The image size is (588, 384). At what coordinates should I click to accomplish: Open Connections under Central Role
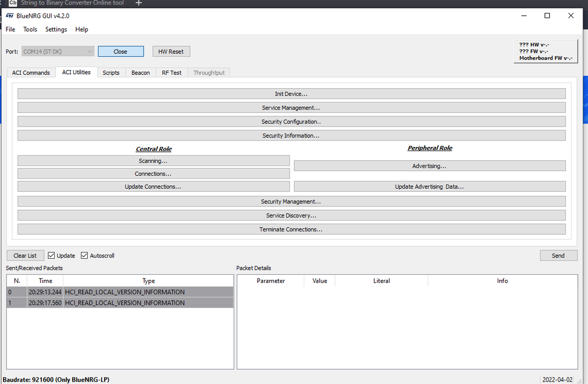tap(154, 173)
